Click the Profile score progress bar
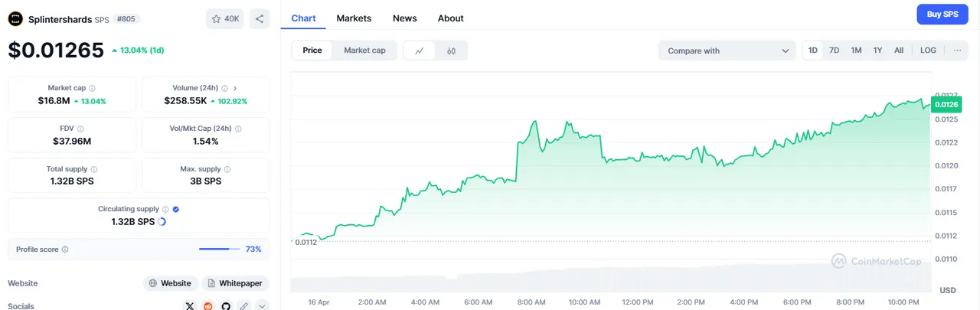 click(220, 249)
